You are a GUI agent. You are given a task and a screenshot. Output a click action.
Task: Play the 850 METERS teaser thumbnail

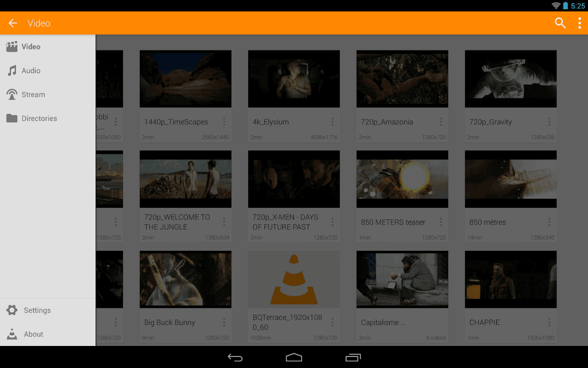pyautogui.click(x=402, y=179)
